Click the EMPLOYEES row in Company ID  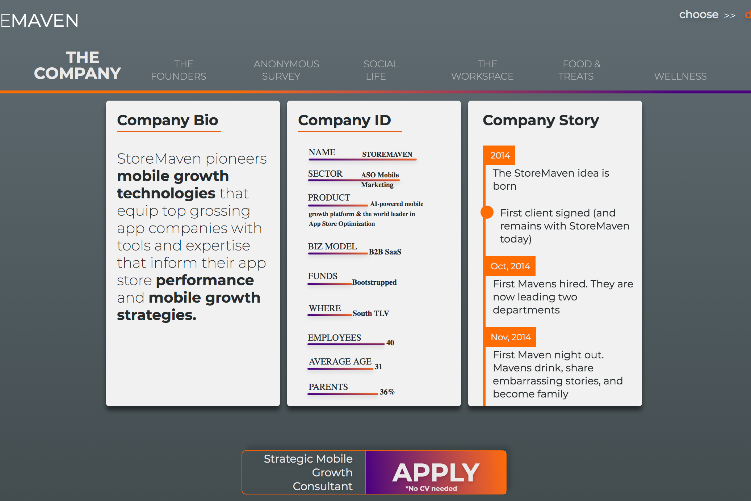pos(351,339)
